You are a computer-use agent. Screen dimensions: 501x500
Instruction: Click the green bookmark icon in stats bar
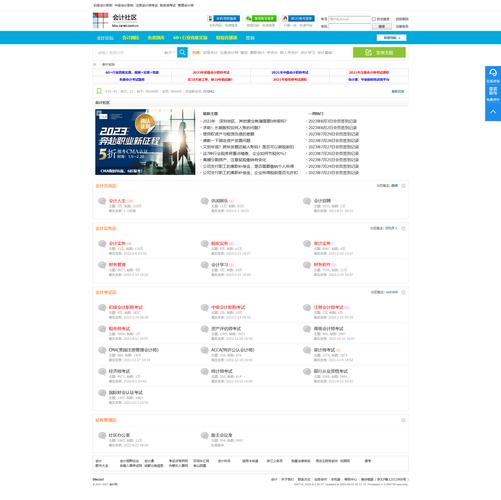pyautogui.click(x=99, y=91)
